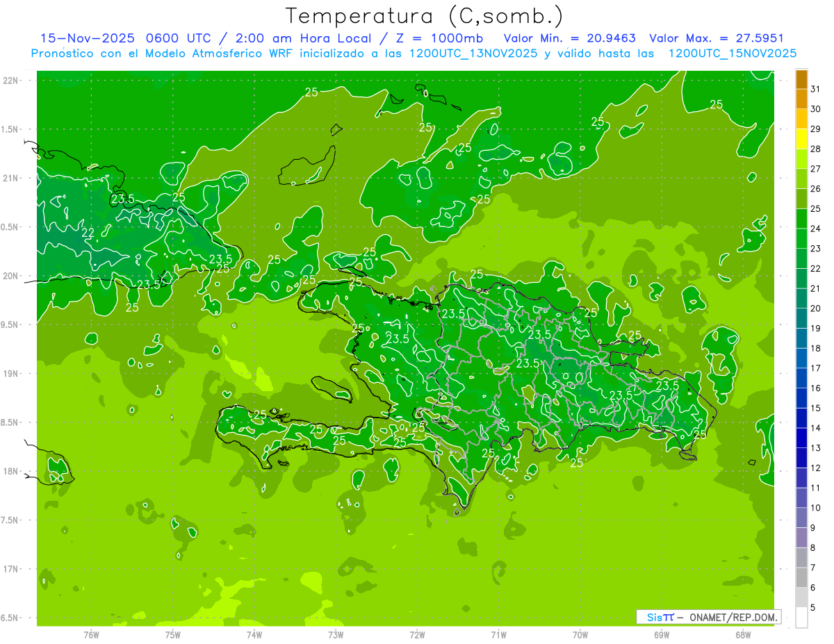Select the color swatch between 13 and 14
Image resolution: width=834 pixels, height=644 pixels.
(x=801, y=438)
